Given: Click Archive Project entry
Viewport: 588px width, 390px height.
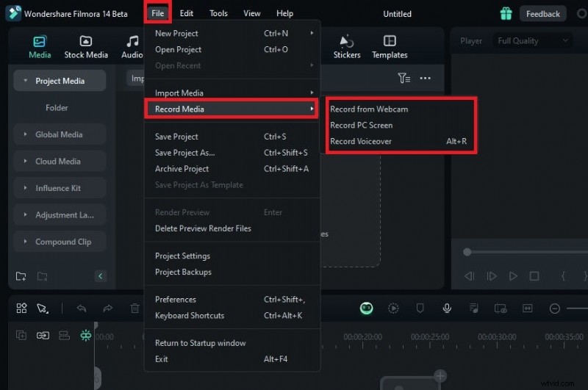Looking at the screenshot, I should [232, 169].
